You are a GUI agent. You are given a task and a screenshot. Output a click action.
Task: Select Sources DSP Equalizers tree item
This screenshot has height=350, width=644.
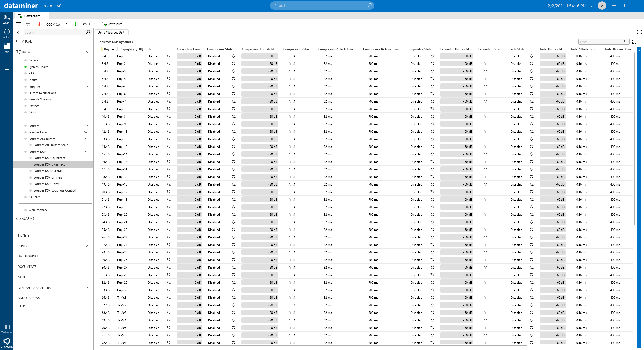pyautogui.click(x=49, y=158)
